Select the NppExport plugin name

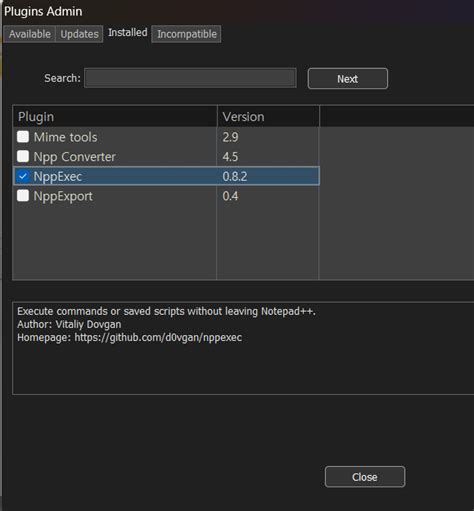tap(63, 196)
